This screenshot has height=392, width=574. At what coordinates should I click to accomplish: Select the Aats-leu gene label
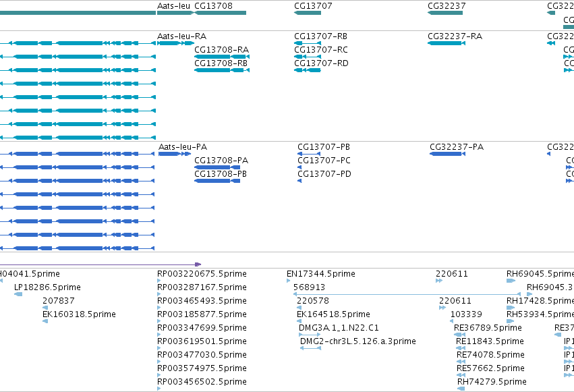173,6
